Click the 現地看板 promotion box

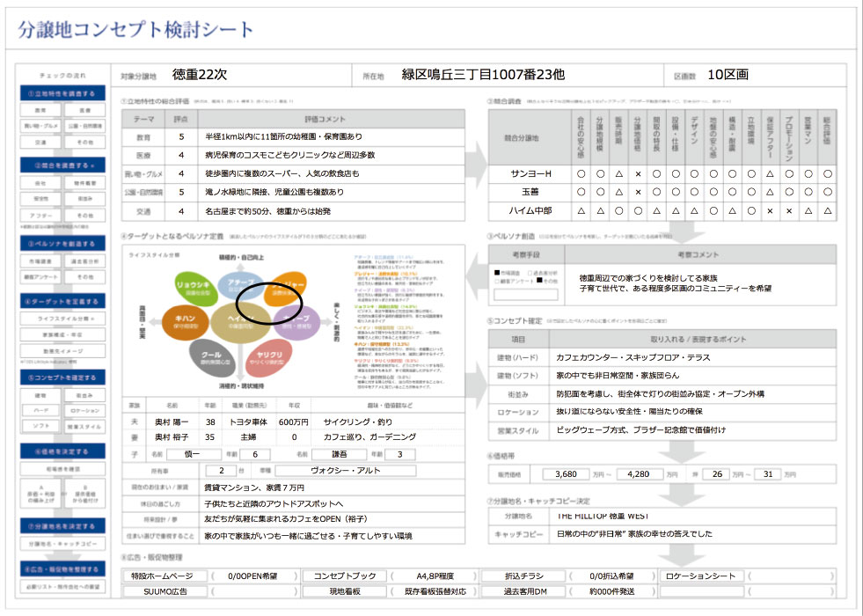coord(345,591)
